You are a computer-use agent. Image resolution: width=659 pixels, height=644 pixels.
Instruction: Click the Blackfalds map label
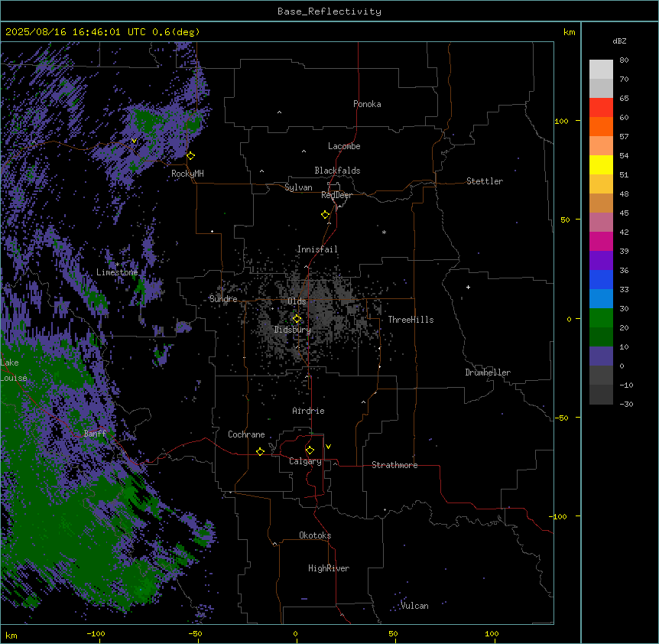coord(337,171)
